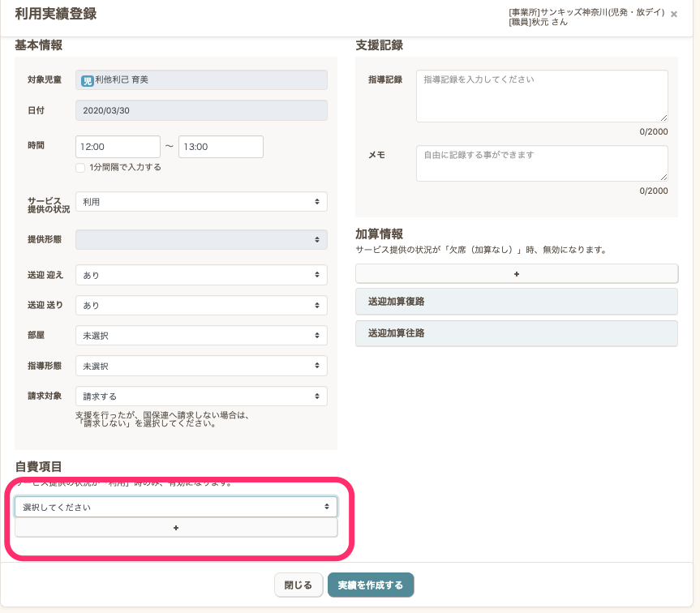Click the disabled 提供形態 dropdown

(x=201, y=240)
